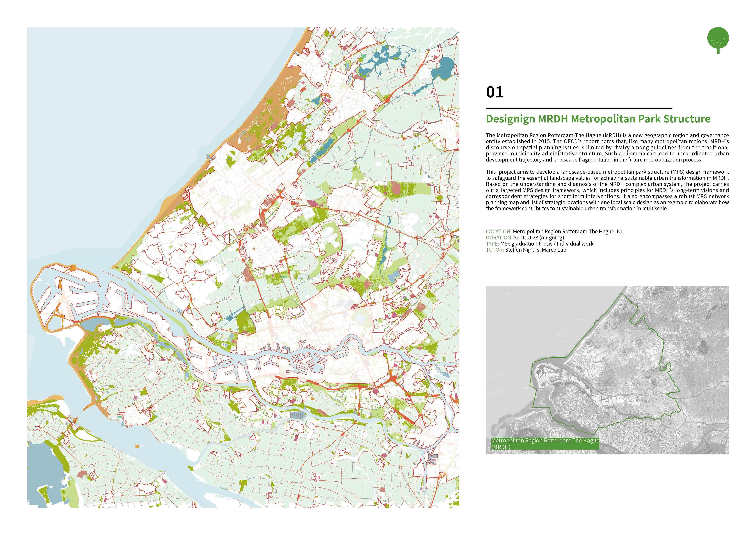Click the 'MSc graduation thesis / Individual work' text
The width and height of the screenshot is (756, 535).
coord(547,244)
